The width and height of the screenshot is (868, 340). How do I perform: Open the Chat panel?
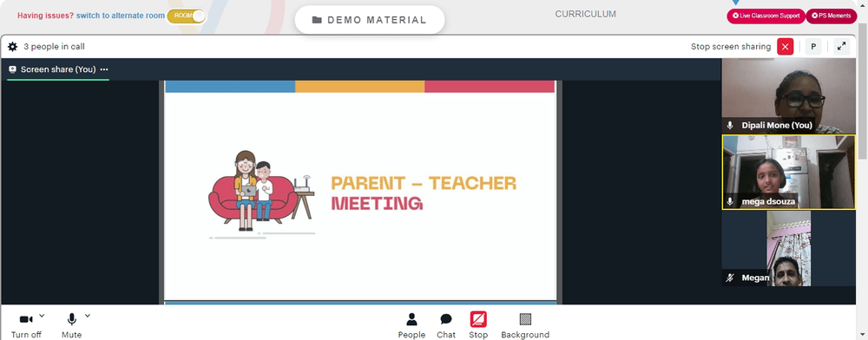pyautogui.click(x=446, y=325)
